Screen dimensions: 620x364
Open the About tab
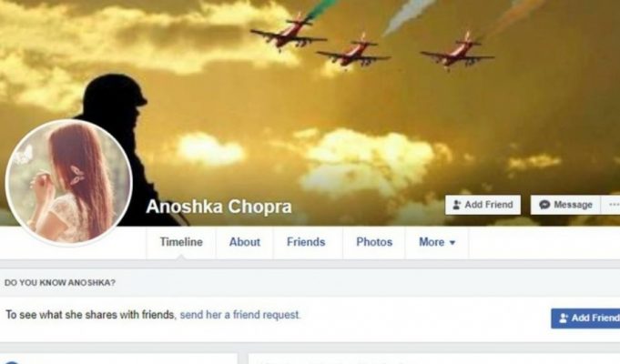244,242
